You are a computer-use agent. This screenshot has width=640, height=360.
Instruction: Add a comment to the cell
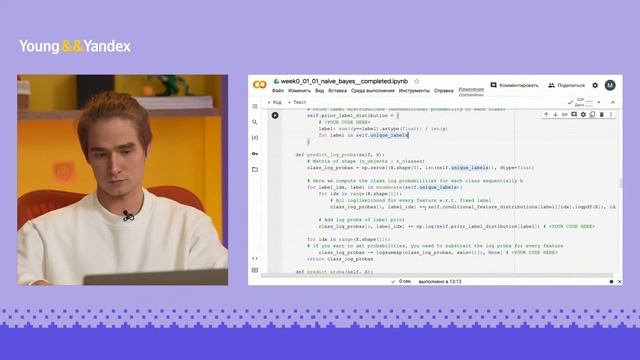574,115
